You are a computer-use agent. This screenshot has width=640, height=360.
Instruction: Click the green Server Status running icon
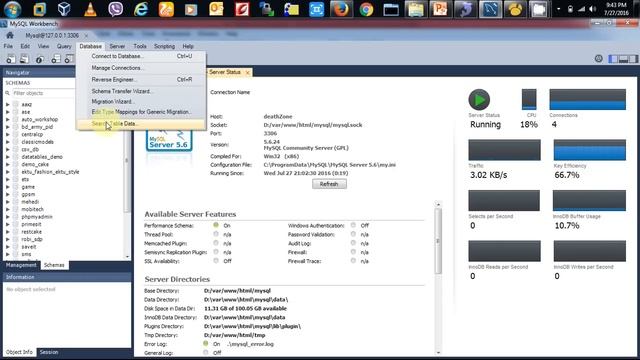(479, 99)
